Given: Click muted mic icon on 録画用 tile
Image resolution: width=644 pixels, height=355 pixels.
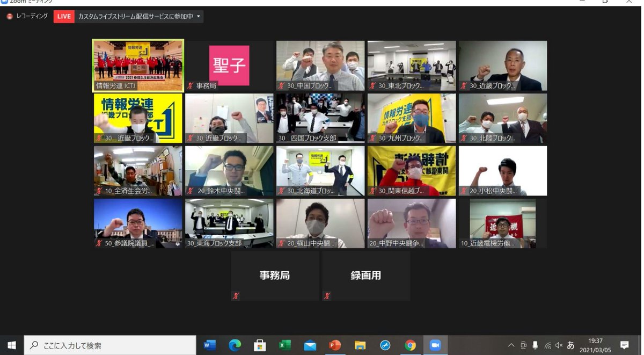Looking at the screenshot, I should [x=327, y=295].
